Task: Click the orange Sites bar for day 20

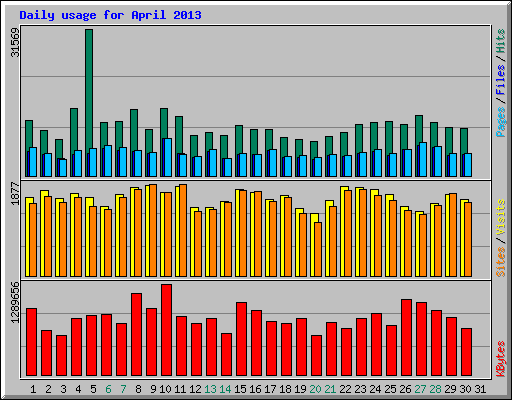Action: (318, 249)
